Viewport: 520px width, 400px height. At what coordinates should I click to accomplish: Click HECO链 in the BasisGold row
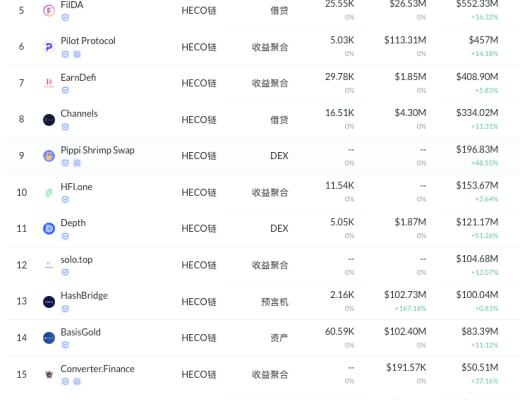coord(199,338)
